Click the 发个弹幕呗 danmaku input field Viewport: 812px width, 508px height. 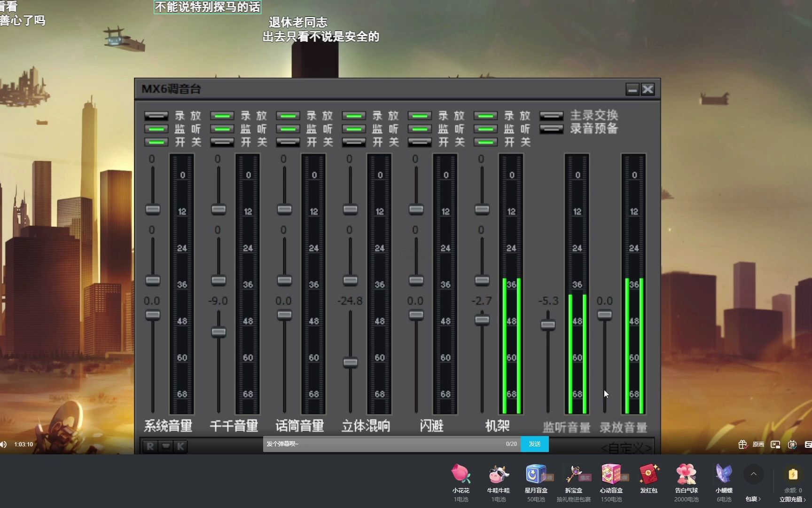[x=392, y=444]
